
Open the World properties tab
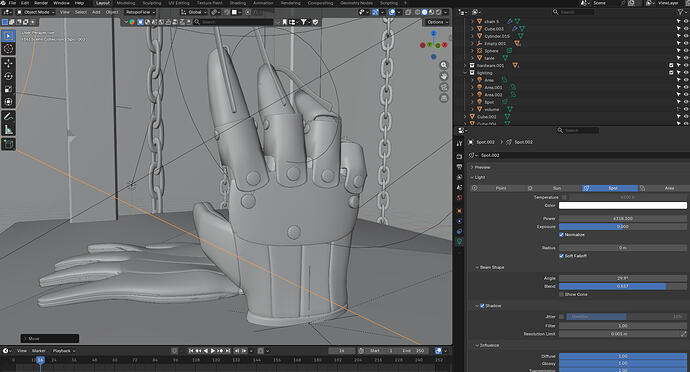[459, 197]
